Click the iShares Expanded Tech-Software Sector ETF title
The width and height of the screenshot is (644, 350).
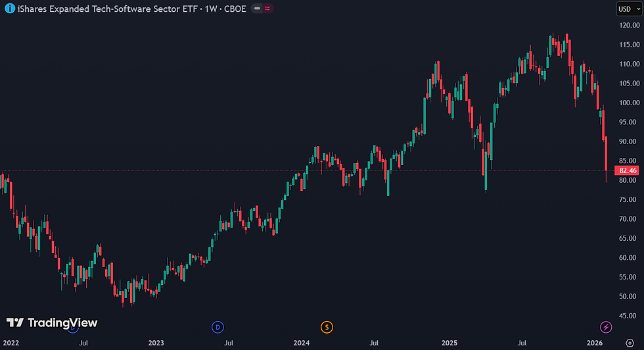(x=108, y=9)
